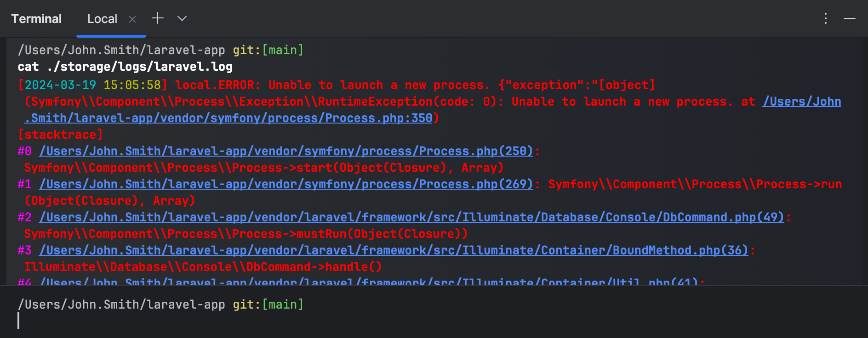The width and height of the screenshot is (868, 338).
Task: Click the working directory path at top
Action: pos(121,50)
